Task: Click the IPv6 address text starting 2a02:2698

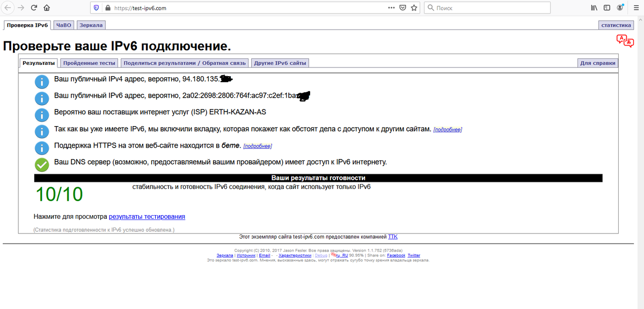Action: [x=239, y=96]
